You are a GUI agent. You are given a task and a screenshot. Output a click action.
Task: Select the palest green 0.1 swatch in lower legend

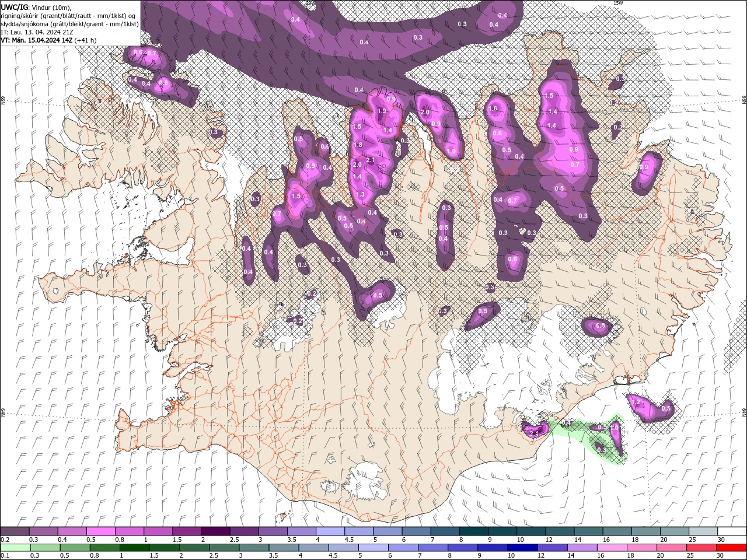point(15,547)
